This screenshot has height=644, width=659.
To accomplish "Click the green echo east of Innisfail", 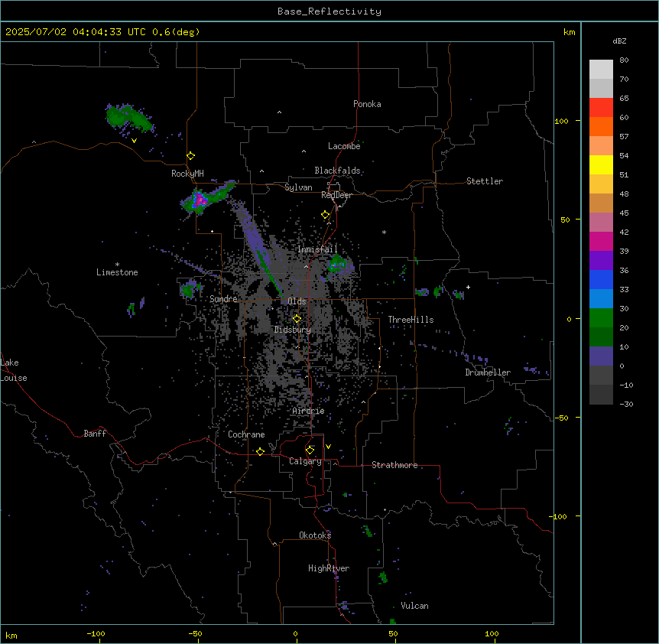I will tap(337, 264).
